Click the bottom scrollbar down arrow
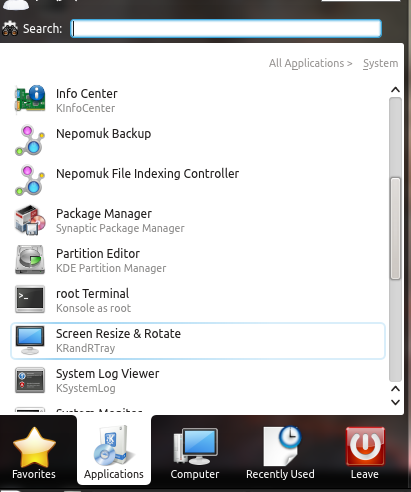This screenshot has height=492, width=411. click(x=395, y=402)
